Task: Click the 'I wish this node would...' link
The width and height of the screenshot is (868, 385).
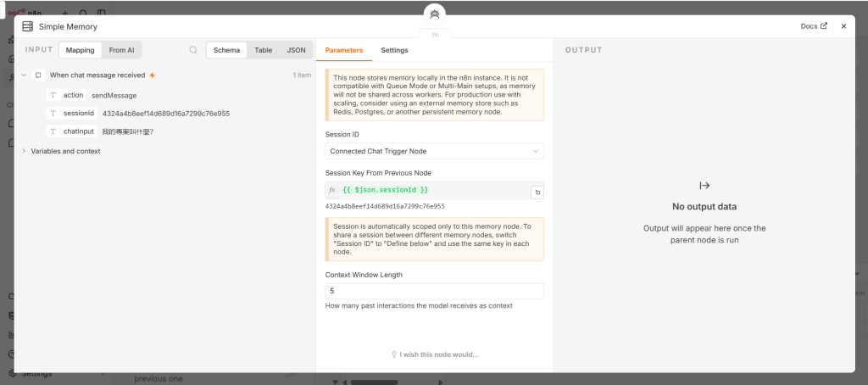Action: (x=439, y=354)
